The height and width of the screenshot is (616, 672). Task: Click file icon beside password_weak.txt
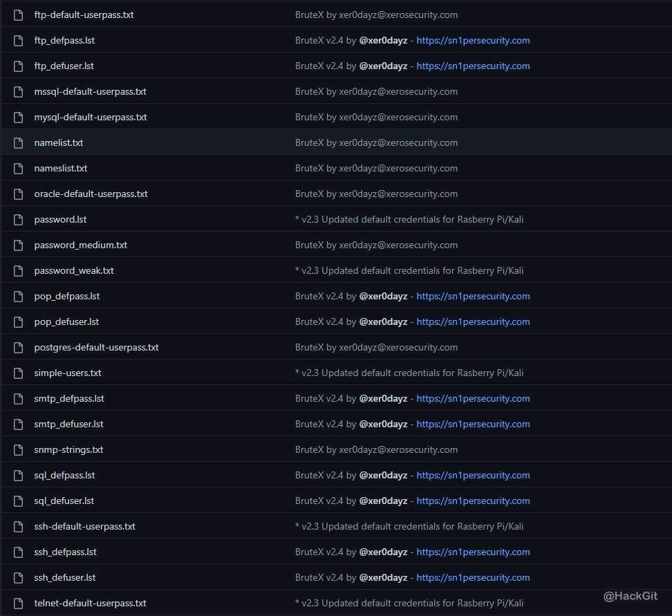click(x=19, y=271)
